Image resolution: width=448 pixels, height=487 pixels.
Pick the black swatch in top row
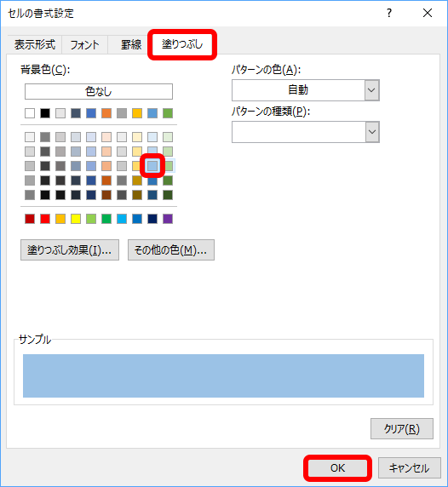pyautogui.click(x=45, y=113)
